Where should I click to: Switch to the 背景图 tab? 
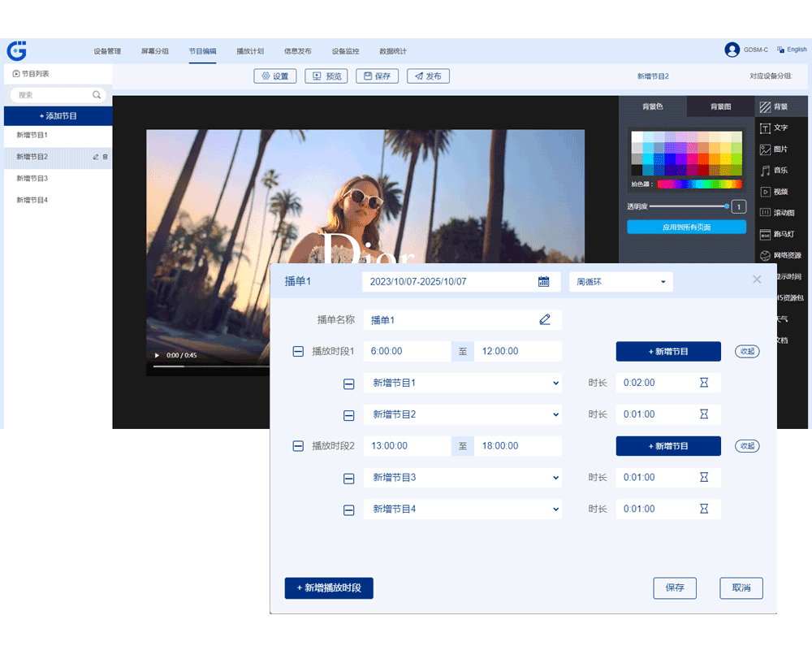pyautogui.click(x=720, y=106)
